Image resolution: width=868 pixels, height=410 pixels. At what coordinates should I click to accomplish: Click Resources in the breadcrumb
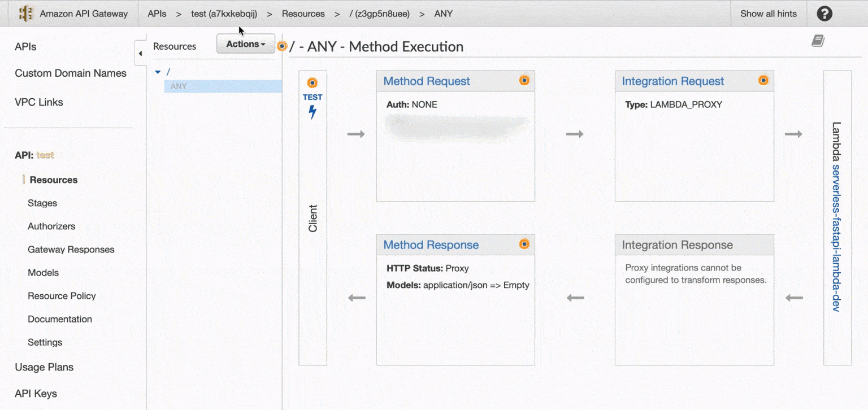tap(303, 14)
